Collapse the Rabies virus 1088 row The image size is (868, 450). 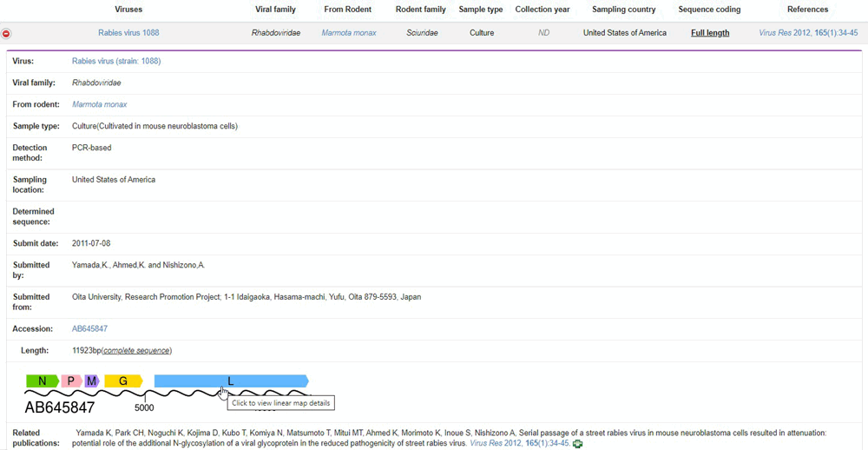tap(7, 34)
